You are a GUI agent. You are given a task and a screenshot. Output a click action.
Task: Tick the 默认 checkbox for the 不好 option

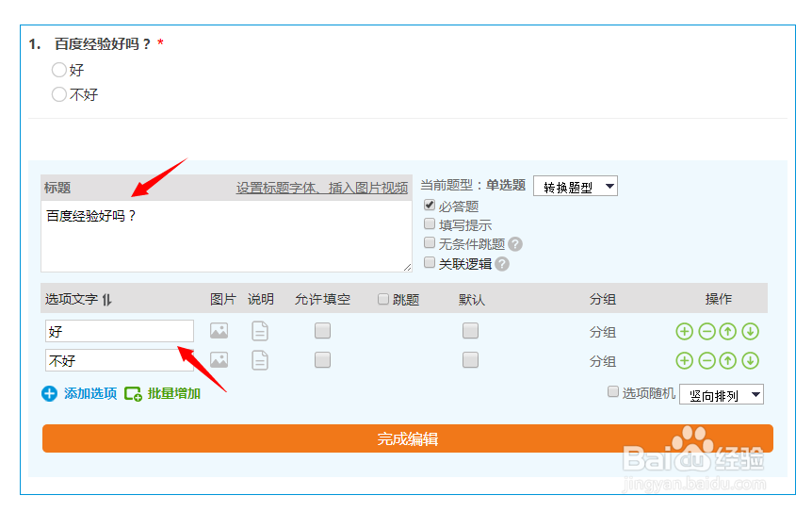point(470,359)
